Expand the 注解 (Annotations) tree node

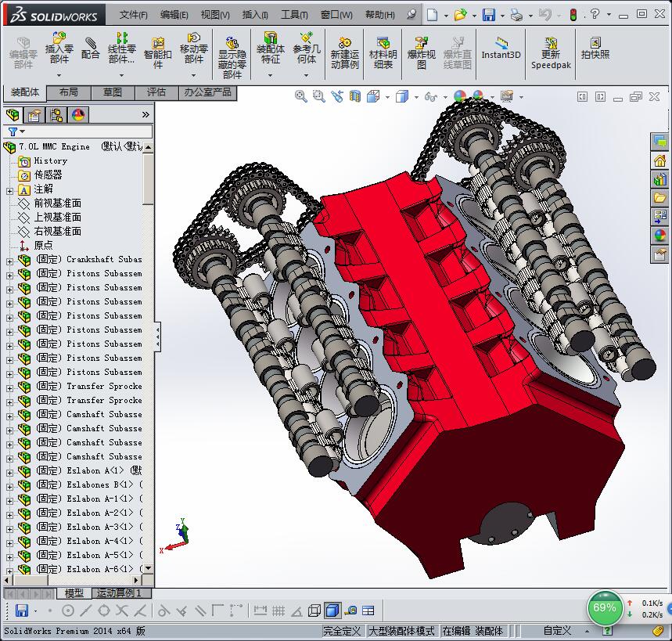click(10, 191)
